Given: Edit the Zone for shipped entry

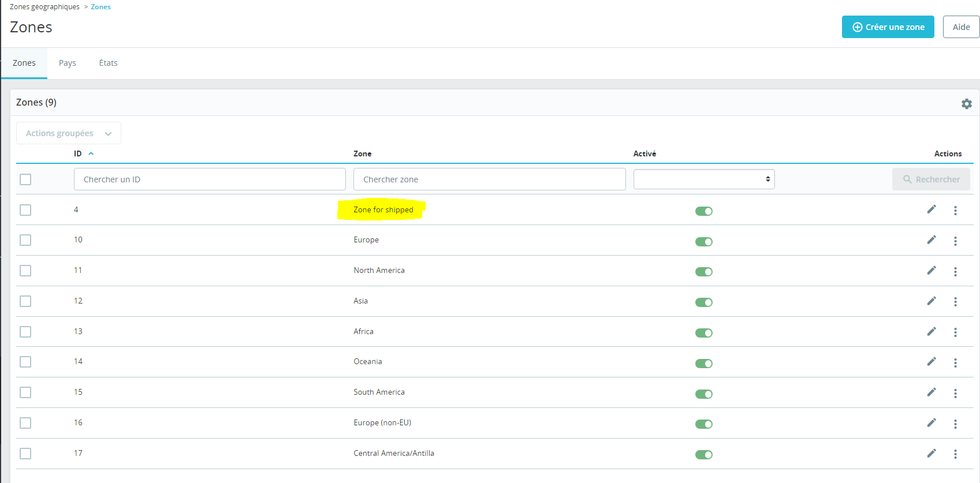Looking at the screenshot, I should point(931,209).
